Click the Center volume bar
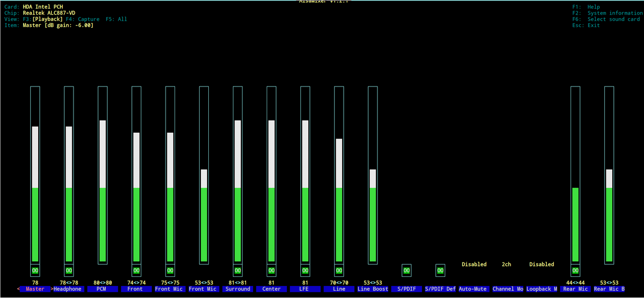The image size is (644, 298). 271,175
